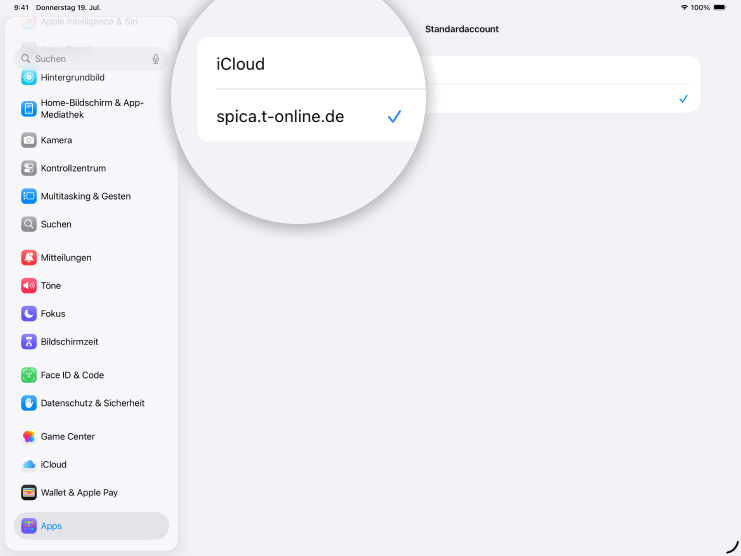Open Hintergrundbild settings icon
The height and width of the screenshot is (556, 741).
click(29, 77)
